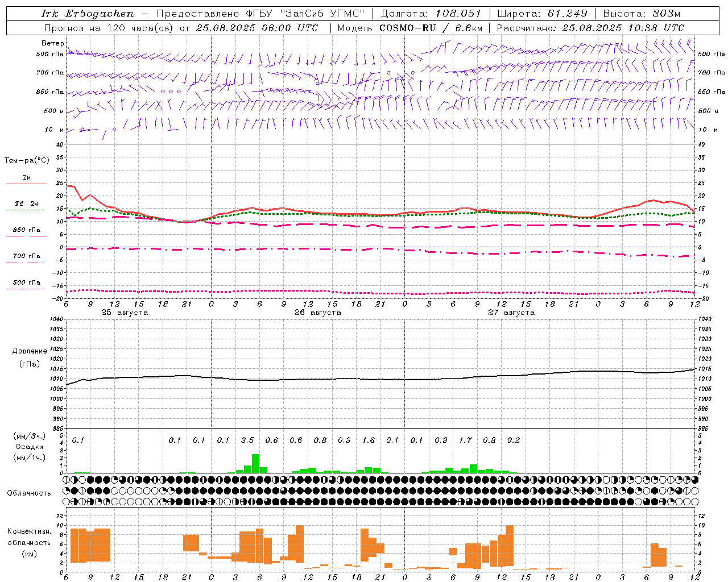Click the 26 августа date label
This screenshot has width=728, height=582.
tap(318, 313)
